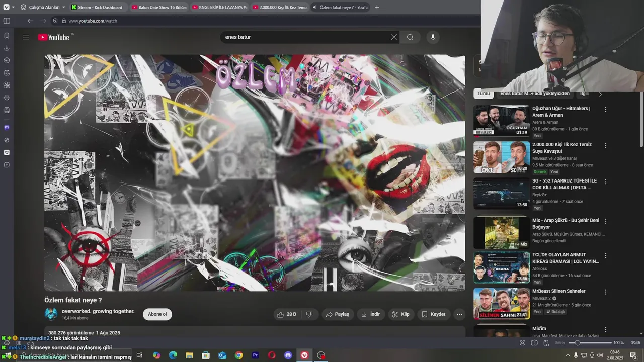Viewport: 644px width, 362px height.
Task: Click the Özlem video player
Action: coord(255,172)
